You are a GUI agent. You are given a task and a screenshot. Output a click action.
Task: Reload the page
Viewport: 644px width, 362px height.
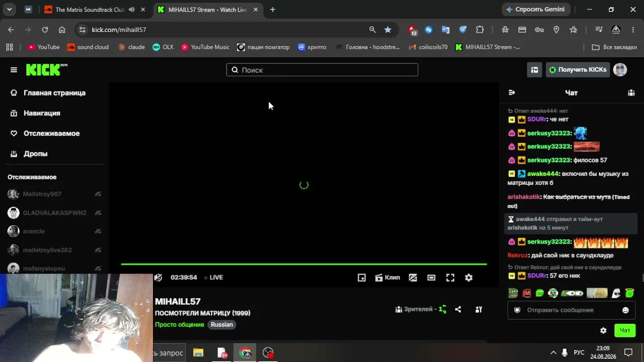tap(45, 30)
